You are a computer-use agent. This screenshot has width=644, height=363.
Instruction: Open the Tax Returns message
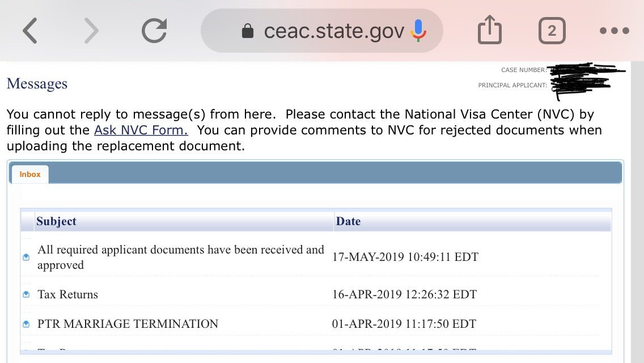tap(68, 294)
